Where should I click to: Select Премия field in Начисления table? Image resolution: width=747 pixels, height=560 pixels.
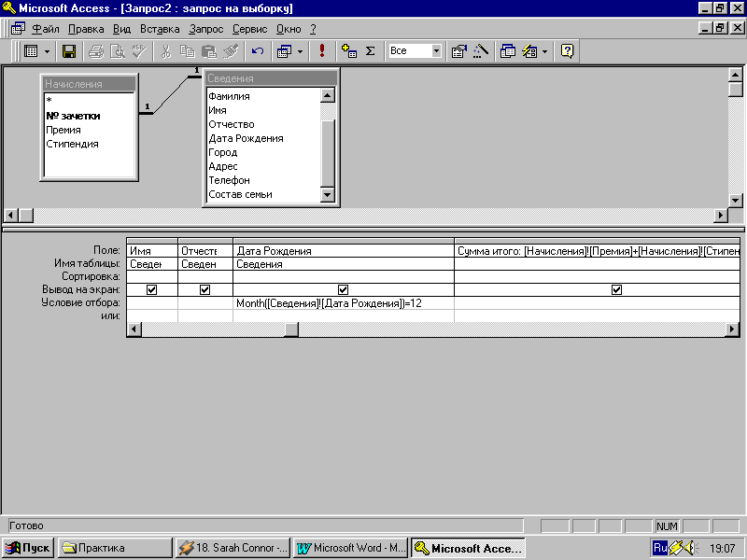pyautogui.click(x=63, y=130)
